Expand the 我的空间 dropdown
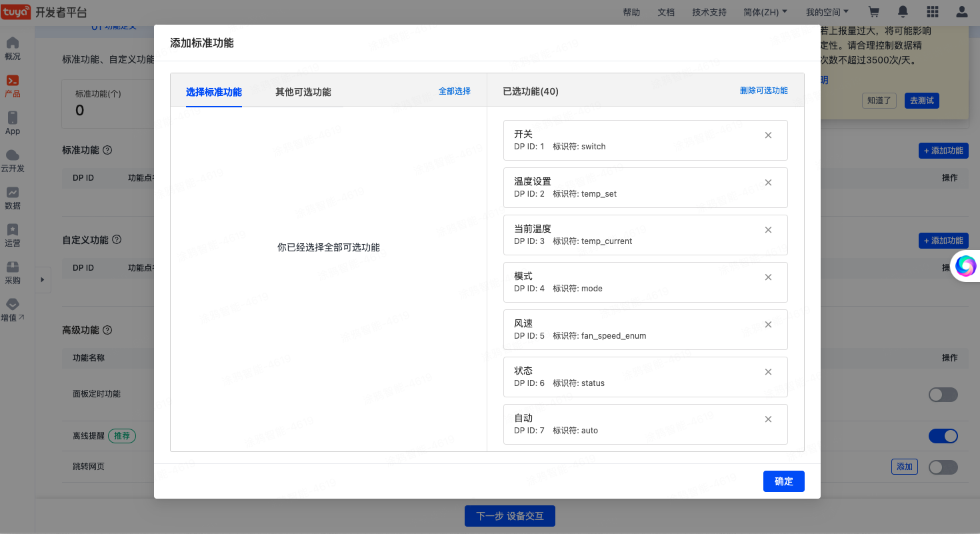This screenshot has width=980, height=534. coord(827,12)
